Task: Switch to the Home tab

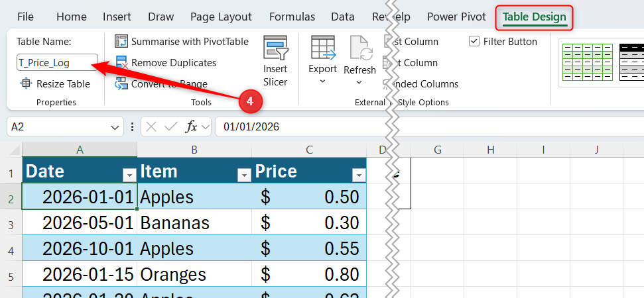Action: (x=72, y=17)
